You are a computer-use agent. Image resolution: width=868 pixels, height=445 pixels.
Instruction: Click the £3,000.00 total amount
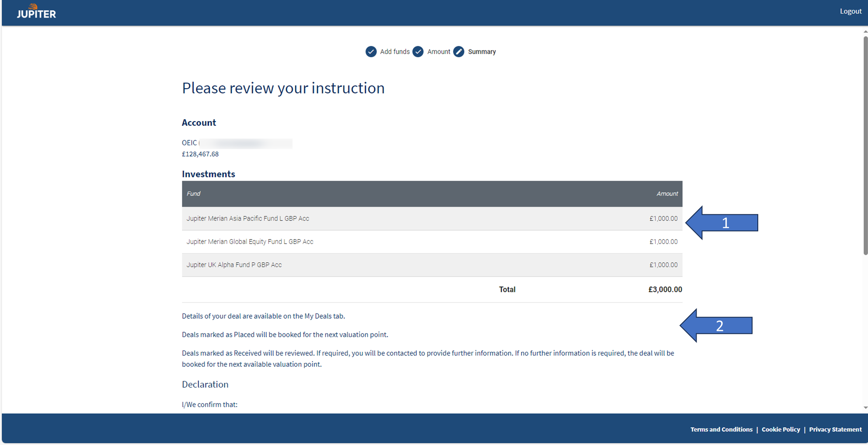pyautogui.click(x=665, y=289)
